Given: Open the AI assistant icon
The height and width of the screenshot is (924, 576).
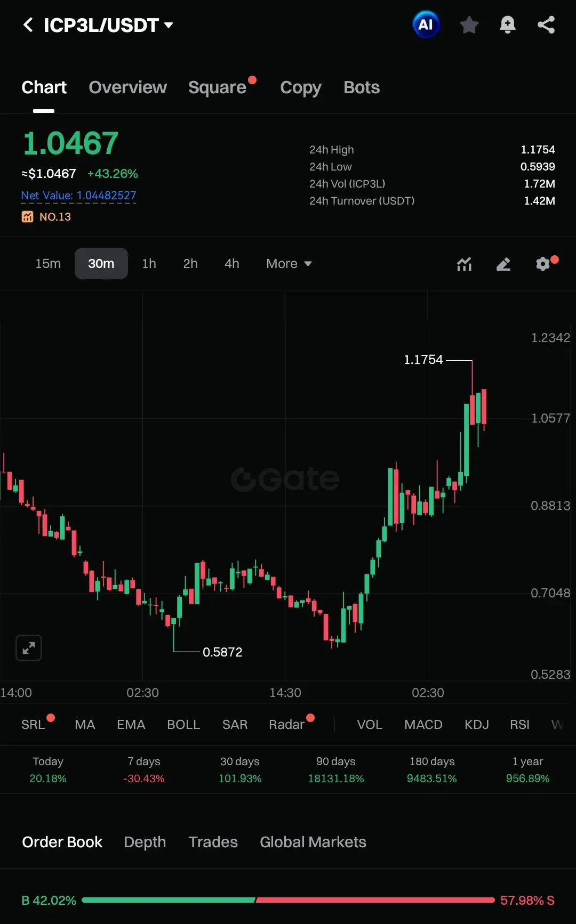Looking at the screenshot, I should (426, 25).
